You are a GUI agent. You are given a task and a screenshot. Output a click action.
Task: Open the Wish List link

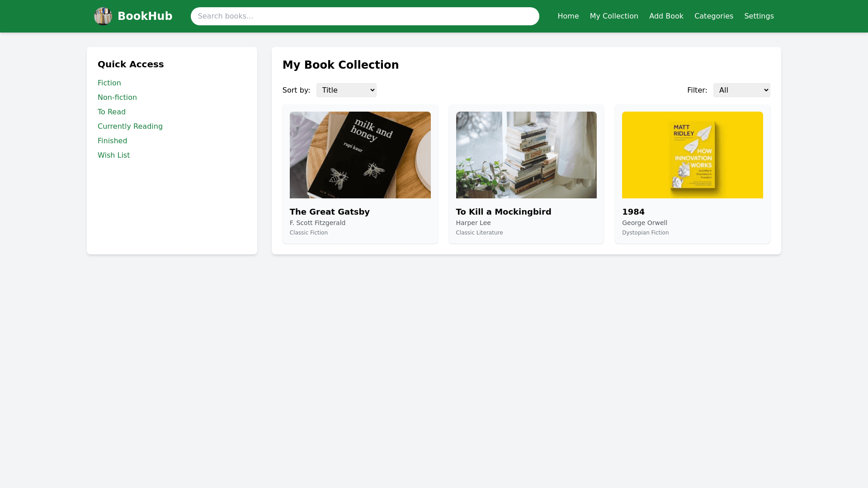click(114, 155)
